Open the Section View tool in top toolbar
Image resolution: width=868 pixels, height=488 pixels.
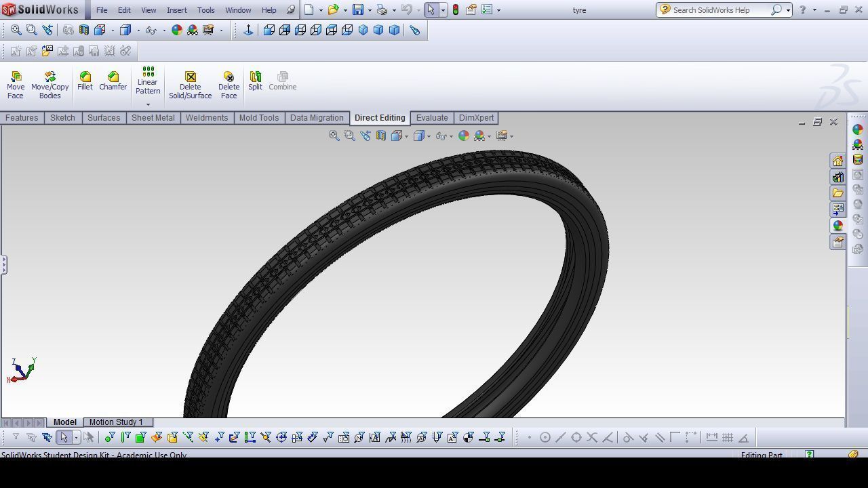click(84, 30)
